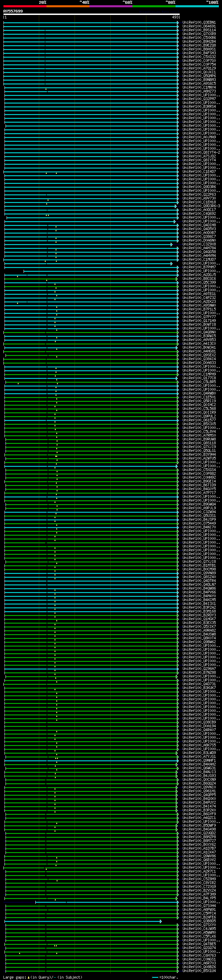This screenshot has width=222, height=980.
Task: Select hit label UniRef100_A7SJD2
Action: [199, 156]
